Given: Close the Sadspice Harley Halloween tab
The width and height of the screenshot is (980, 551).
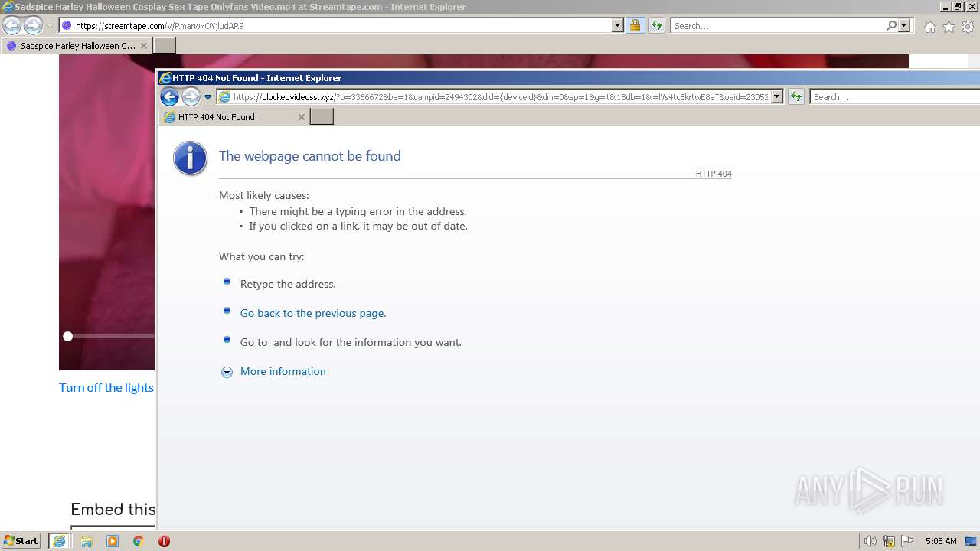Looking at the screenshot, I should (x=144, y=46).
